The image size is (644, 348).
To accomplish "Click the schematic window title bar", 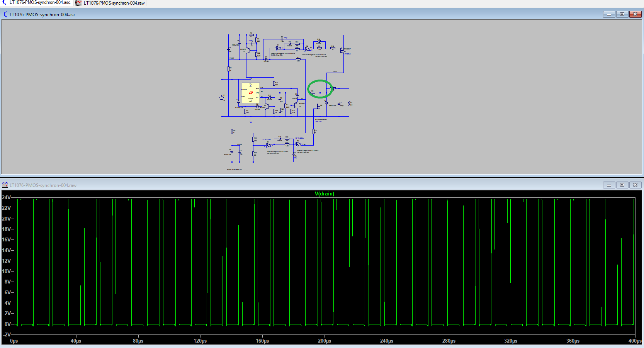I will pyautogui.click(x=322, y=14).
